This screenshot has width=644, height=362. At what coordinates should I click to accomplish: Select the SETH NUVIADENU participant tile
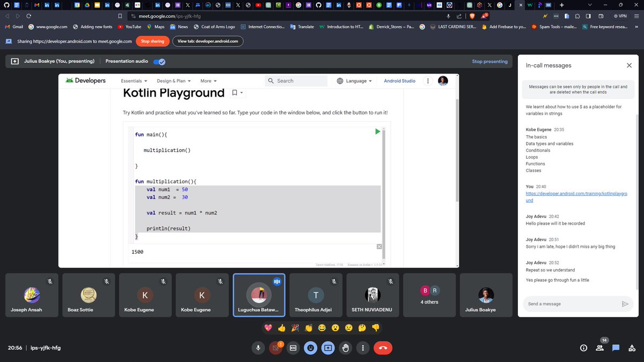pyautogui.click(x=372, y=295)
